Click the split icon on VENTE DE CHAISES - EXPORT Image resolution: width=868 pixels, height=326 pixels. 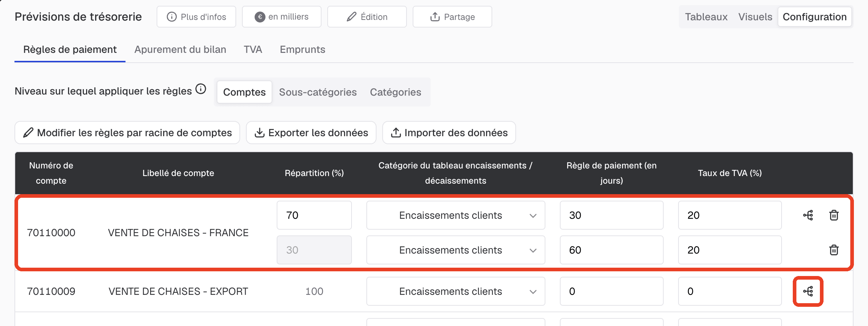[x=808, y=291]
